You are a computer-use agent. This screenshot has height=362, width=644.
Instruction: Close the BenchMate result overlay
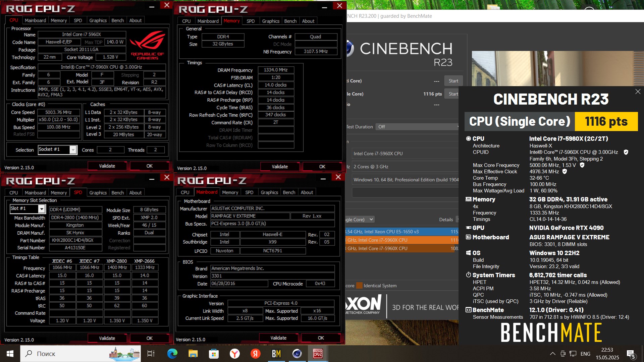coord(638,92)
